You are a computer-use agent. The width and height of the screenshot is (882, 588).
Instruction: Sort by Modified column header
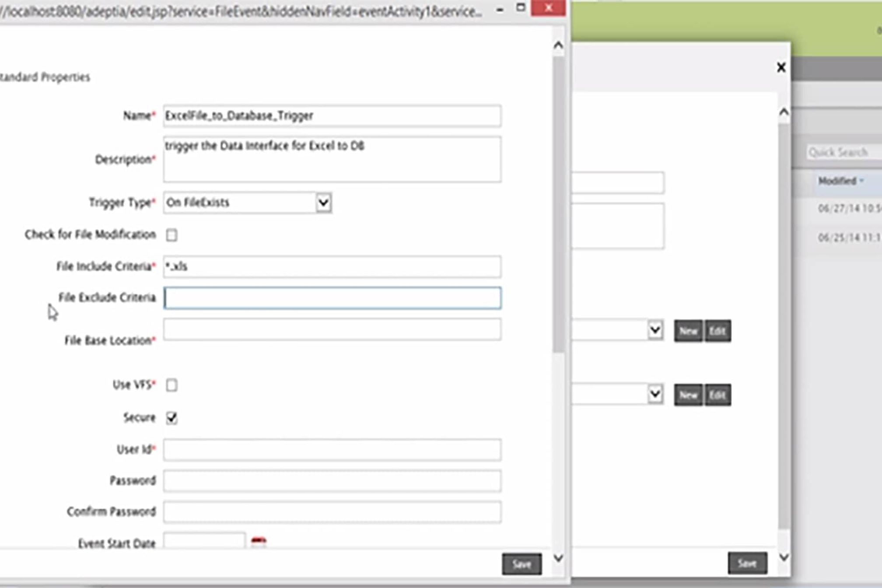click(837, 181)
